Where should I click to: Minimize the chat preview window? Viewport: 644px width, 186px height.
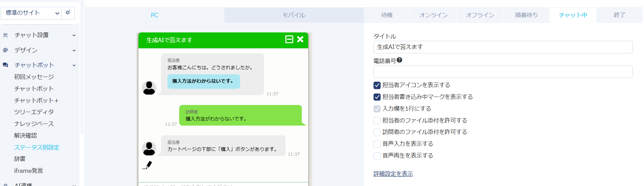click(x=289, y=39)
